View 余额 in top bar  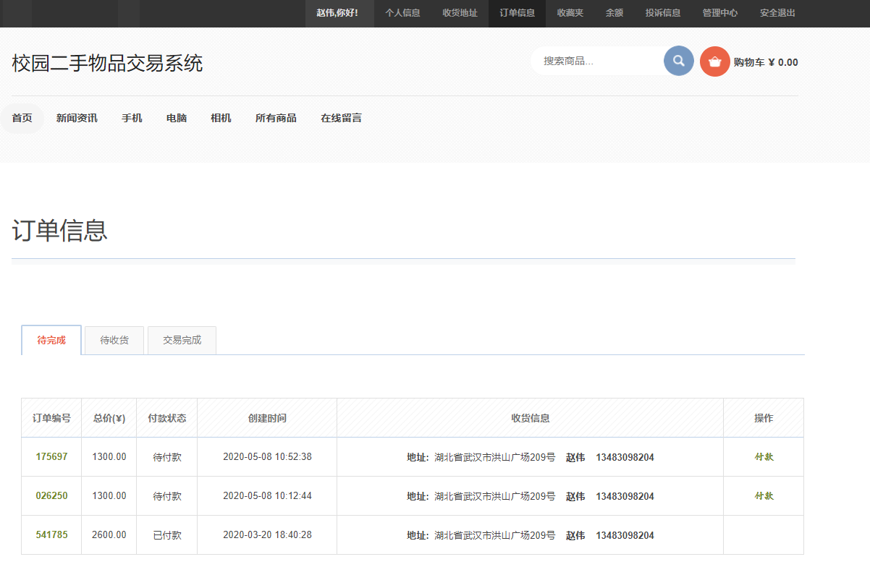point(615,13)
